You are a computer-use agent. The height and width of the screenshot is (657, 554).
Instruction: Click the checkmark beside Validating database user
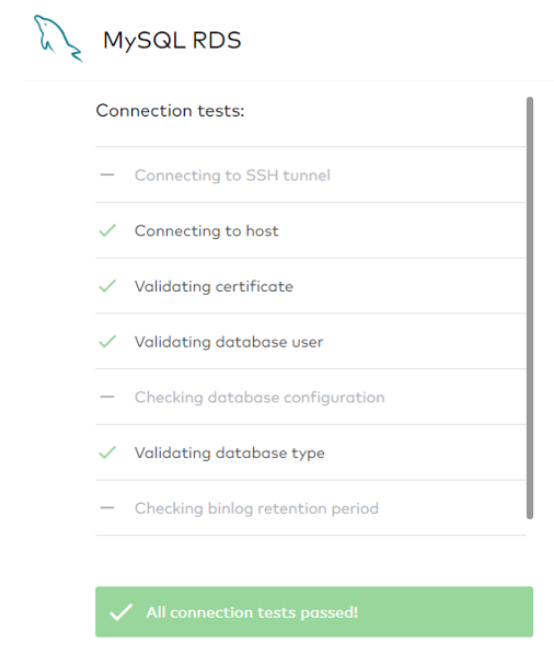[x=107, y=341]
